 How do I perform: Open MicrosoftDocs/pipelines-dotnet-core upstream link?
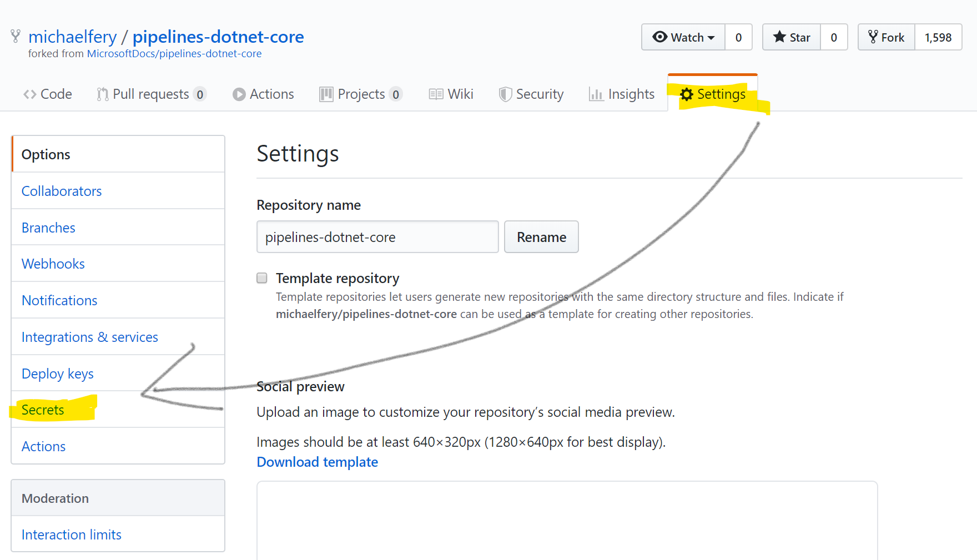(174, 54)
